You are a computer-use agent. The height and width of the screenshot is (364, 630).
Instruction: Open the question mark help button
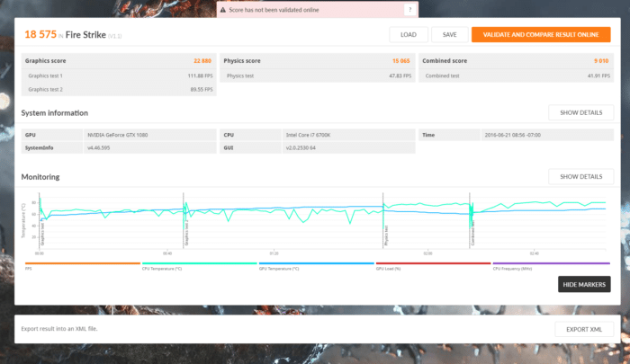point(409,10)
